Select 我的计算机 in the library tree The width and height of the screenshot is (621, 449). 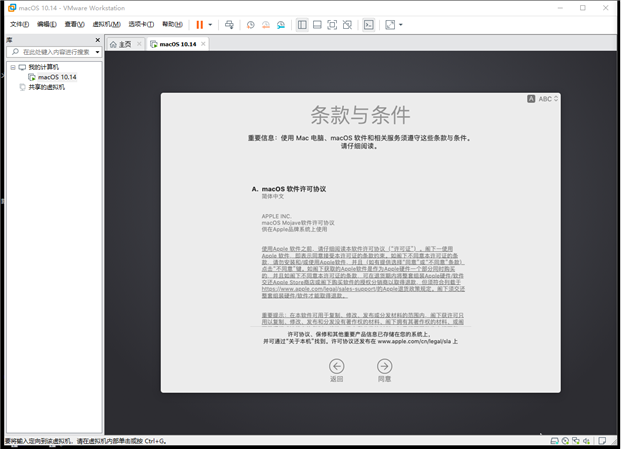point(44,67)
